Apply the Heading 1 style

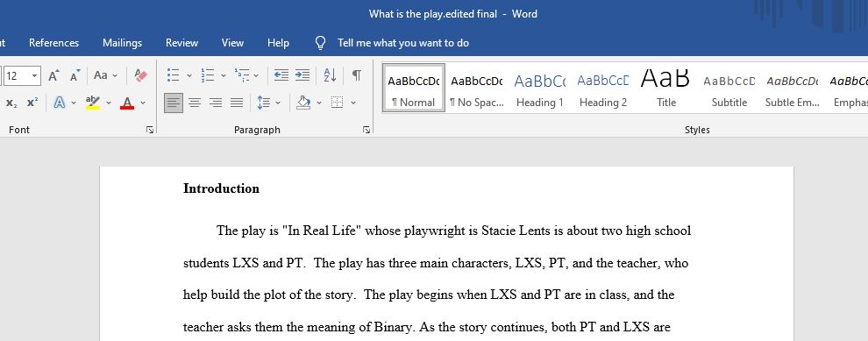coord(540,88)
